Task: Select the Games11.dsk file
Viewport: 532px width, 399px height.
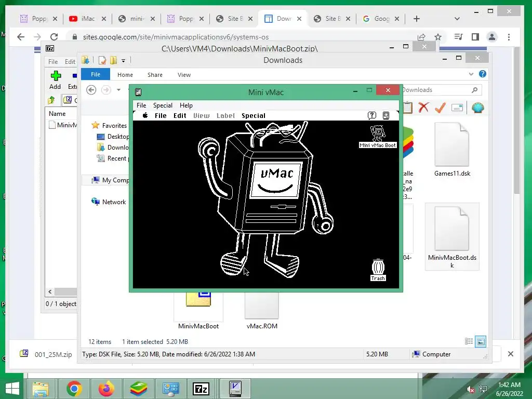Action: (452, 150)
